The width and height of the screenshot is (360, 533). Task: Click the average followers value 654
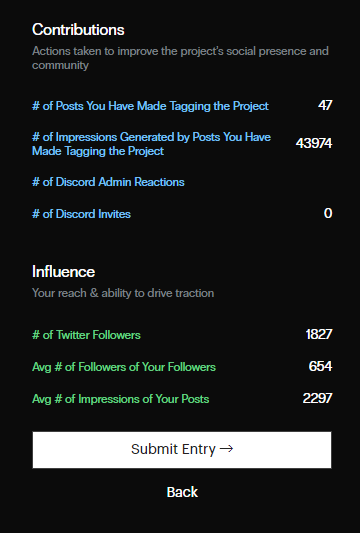[x=320, y=366]
